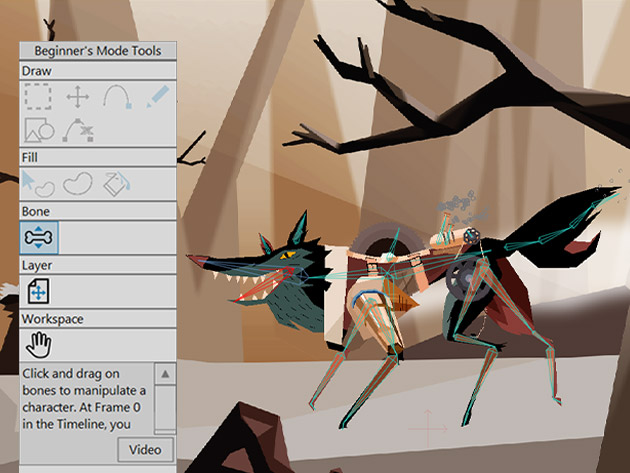The image size is (630, 473).
Task: Click the tooltip description scrollbar track
Action: click(165, 408)
